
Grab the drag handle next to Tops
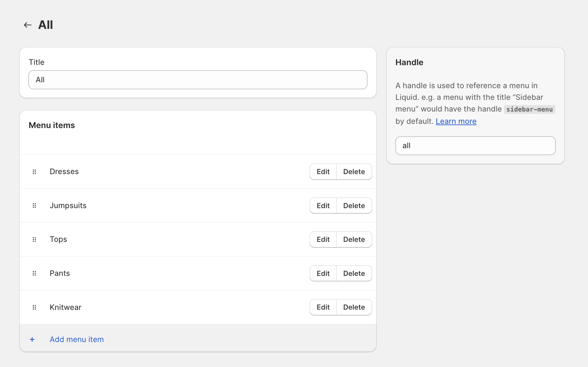[34, 239]
